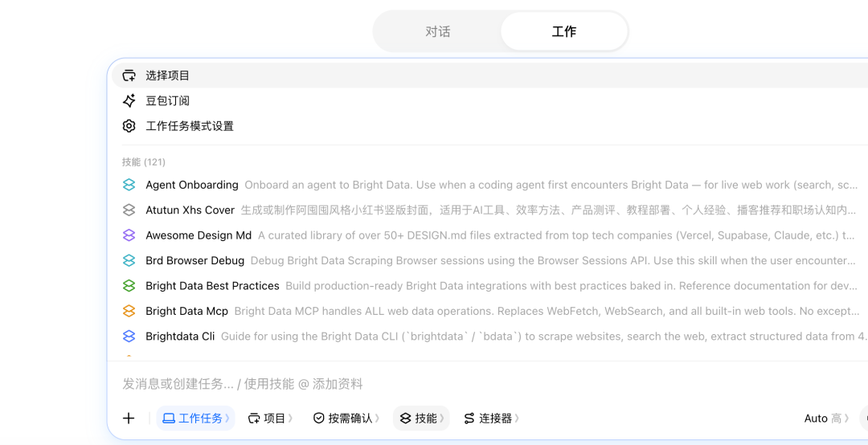Select the Bright Data Mcp skill name
This screenshot has width=868, height=445.
186,311
